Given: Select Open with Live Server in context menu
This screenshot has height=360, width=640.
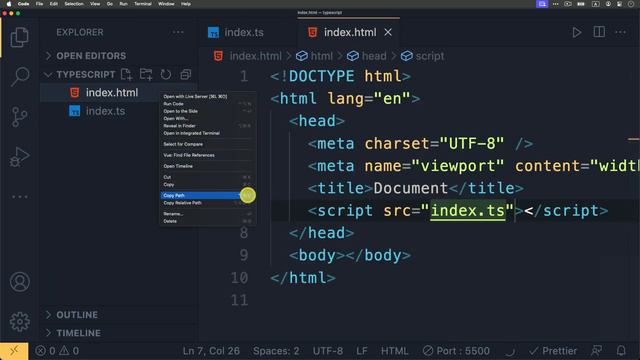Looking at the screenshot, I should click(x=207, y=97).
